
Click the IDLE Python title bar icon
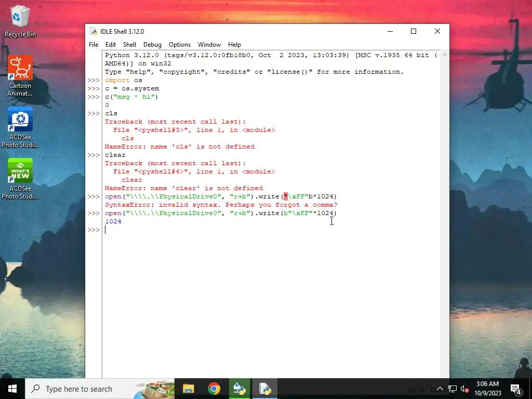[94, 31]
